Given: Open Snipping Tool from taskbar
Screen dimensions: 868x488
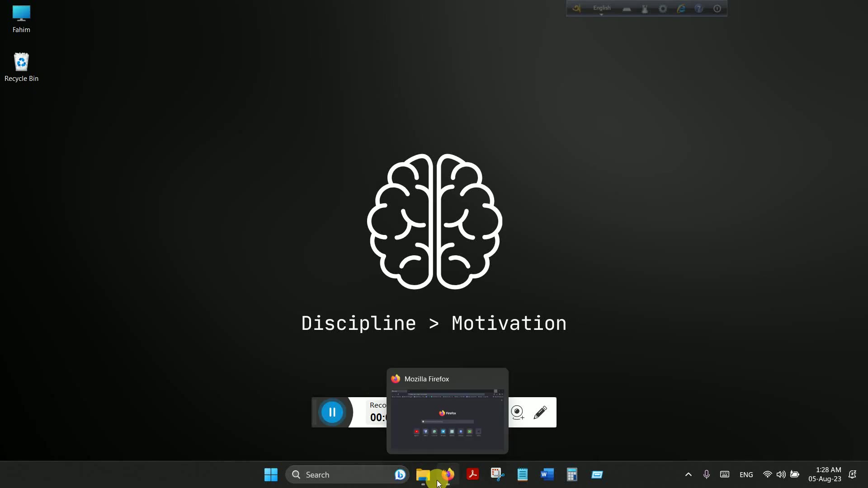Looking at the screenshot, I should point(498,474).
